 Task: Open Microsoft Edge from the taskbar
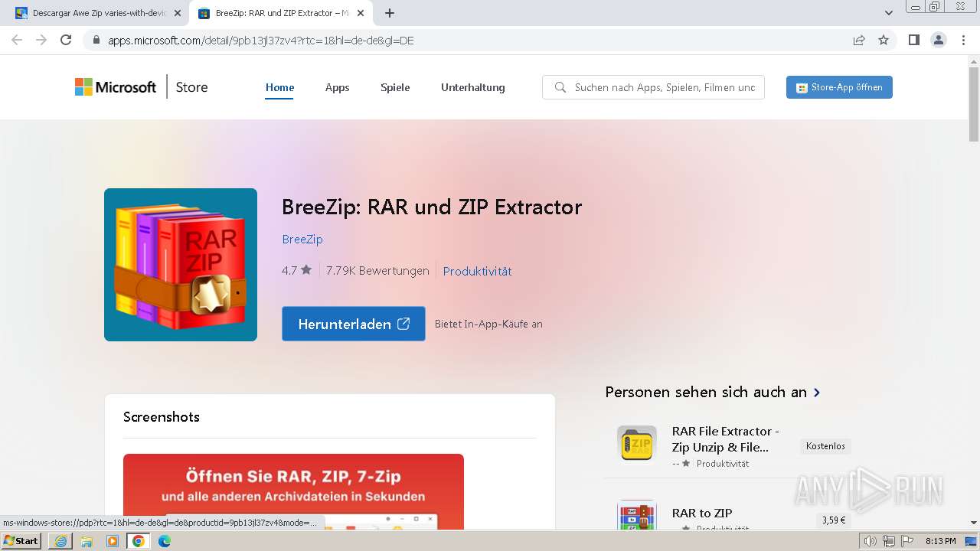click(165, 541)
